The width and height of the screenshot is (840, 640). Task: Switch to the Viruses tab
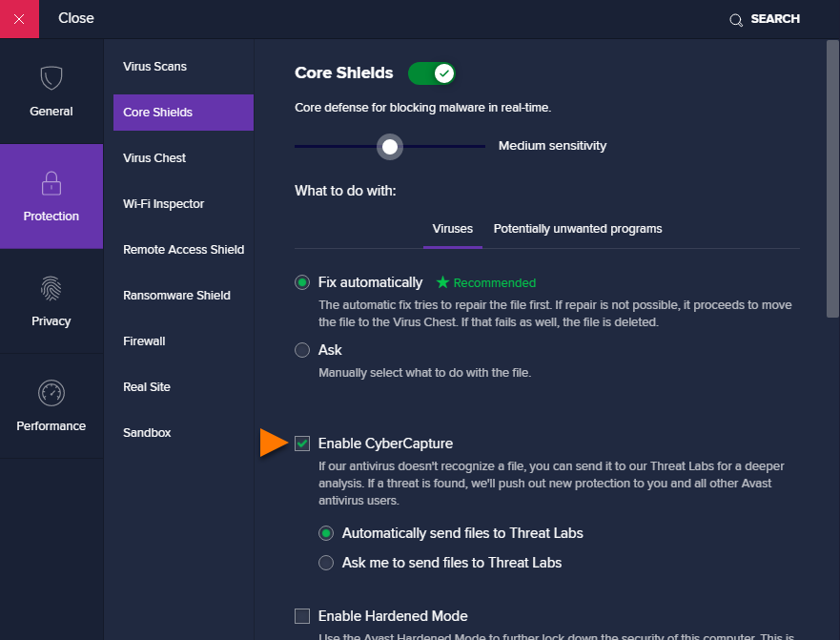click(453, 229)
